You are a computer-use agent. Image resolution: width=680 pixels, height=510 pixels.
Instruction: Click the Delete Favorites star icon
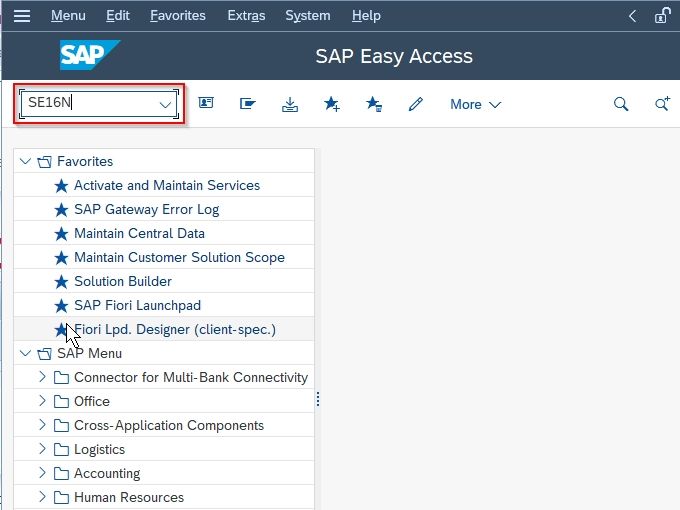(x=373, y=104)
